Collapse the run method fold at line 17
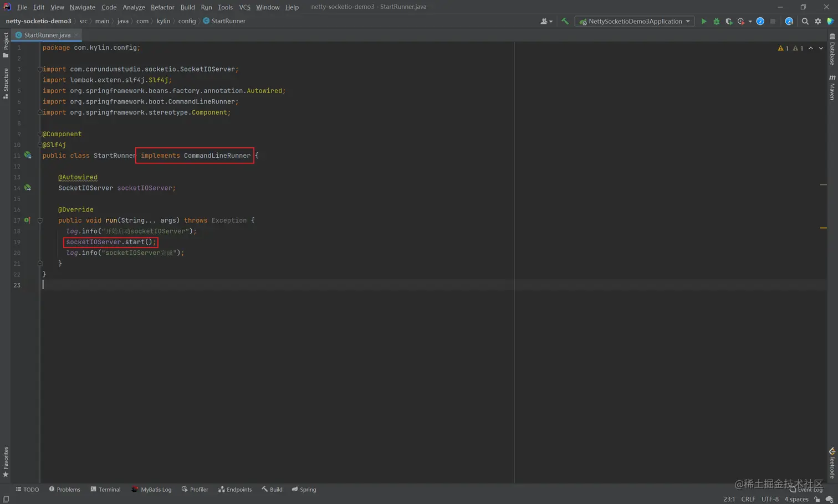 pos(40,220)
